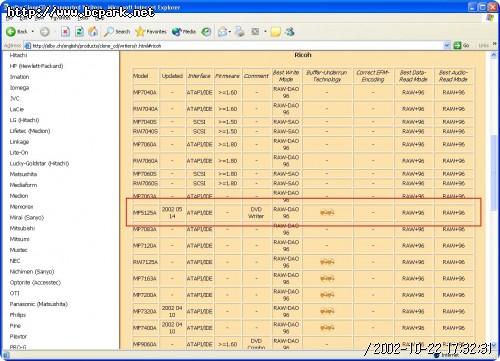Open the Media bar from the toolbar
This screenshot has width=500, height=361.
[x=184, y=32]
